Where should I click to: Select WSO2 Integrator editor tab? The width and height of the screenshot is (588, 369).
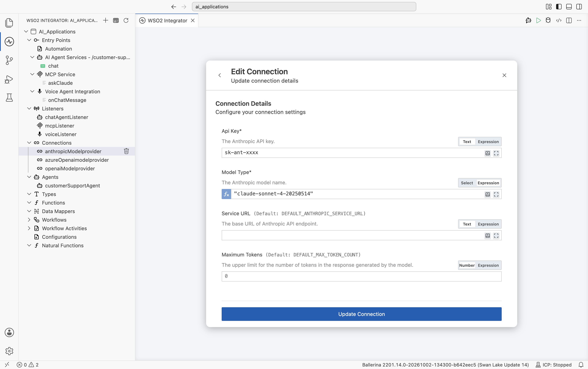click(167, 20)
